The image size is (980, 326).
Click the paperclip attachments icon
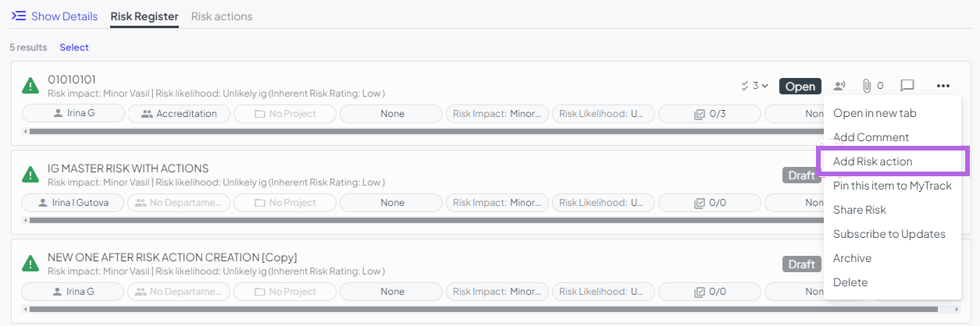coord(866,86)
